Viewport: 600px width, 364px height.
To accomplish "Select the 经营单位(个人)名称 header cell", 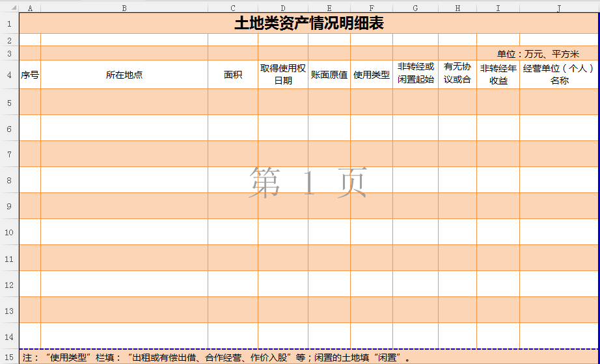I will tap(558, 75).
